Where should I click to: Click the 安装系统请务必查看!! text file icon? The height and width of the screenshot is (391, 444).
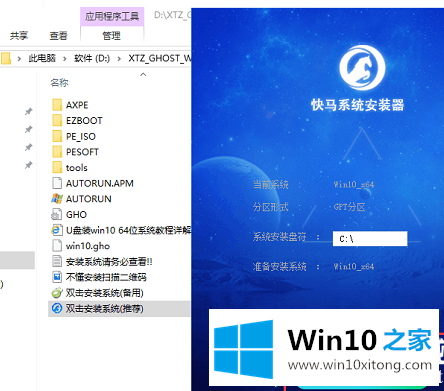click(x=57, y=262)
